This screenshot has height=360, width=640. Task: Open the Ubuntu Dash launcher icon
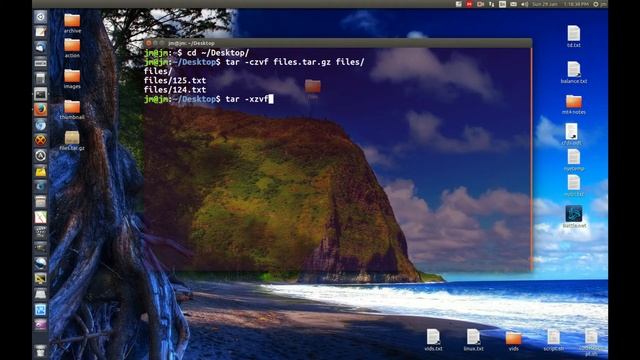(40, 17)
